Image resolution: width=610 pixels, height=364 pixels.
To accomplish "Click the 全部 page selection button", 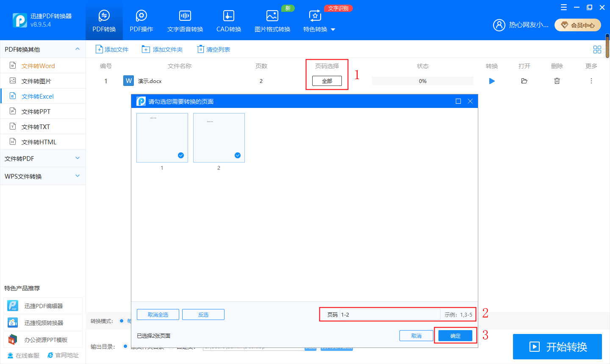I will pyautogui.click(x=327, y=81).
